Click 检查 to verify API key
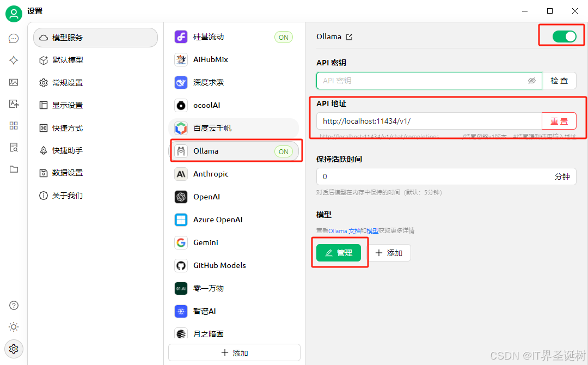588x365 pixels. (559, 81)
